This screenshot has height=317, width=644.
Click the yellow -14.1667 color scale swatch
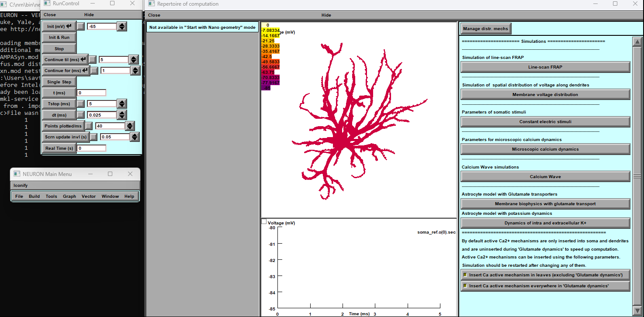point(270,36)
